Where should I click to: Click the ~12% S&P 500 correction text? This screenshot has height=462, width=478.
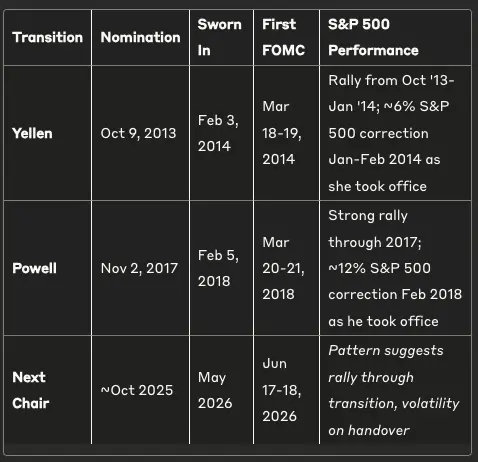point(395,281)
